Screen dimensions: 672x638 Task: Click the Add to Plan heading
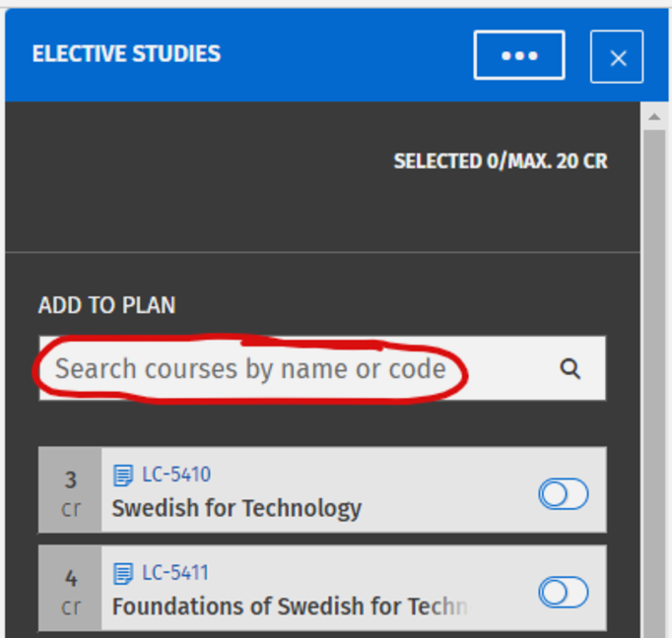tap(106, 305)
